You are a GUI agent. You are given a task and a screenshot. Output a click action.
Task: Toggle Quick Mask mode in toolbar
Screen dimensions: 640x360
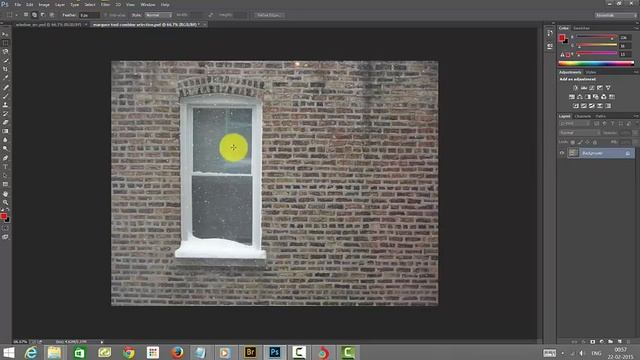[5, 228]
